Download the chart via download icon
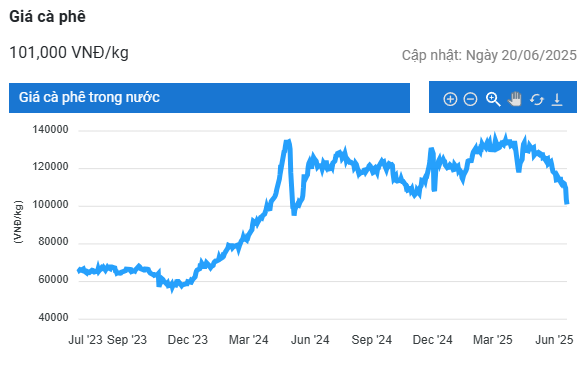588x368 pixels. [x=557, y=100]
